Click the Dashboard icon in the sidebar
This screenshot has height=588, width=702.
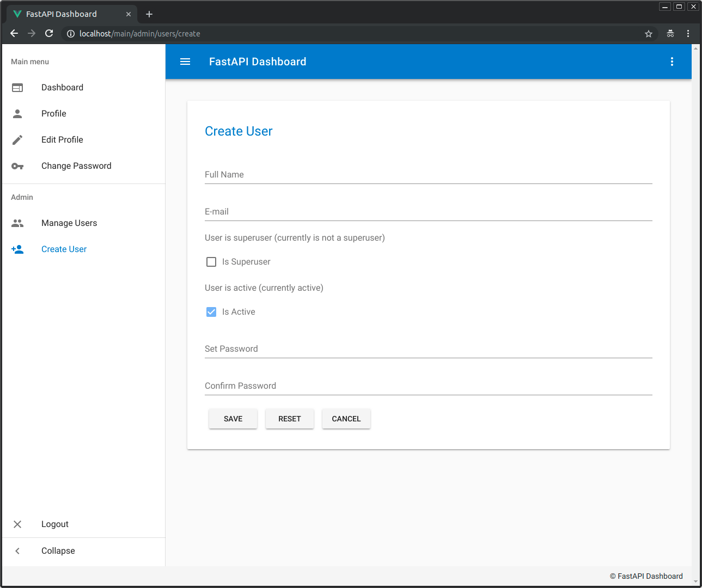[17, 87]
